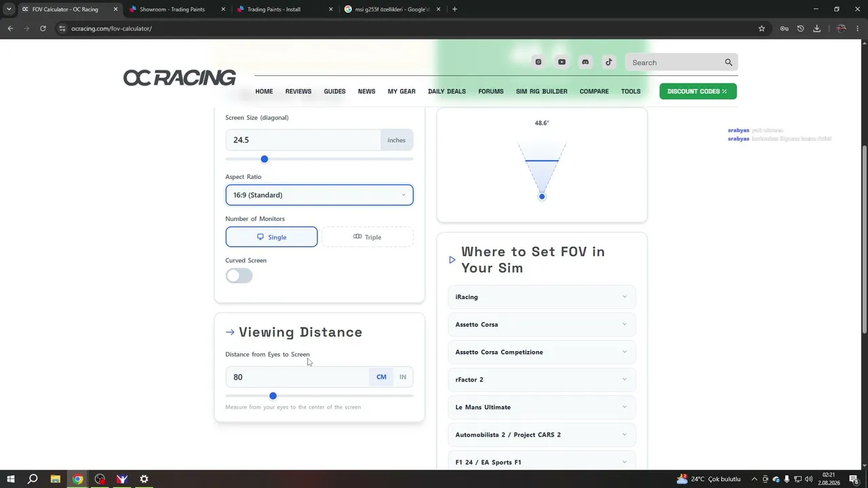This screenshot has height=488, width=868.
Task: Open the volume control in system tray
Action: point(808,479)
